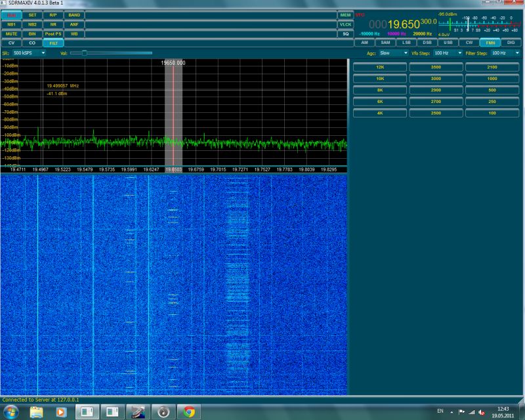
Task: Click the 19.7015 frequency axis label
Action: [x=218, y=169]
